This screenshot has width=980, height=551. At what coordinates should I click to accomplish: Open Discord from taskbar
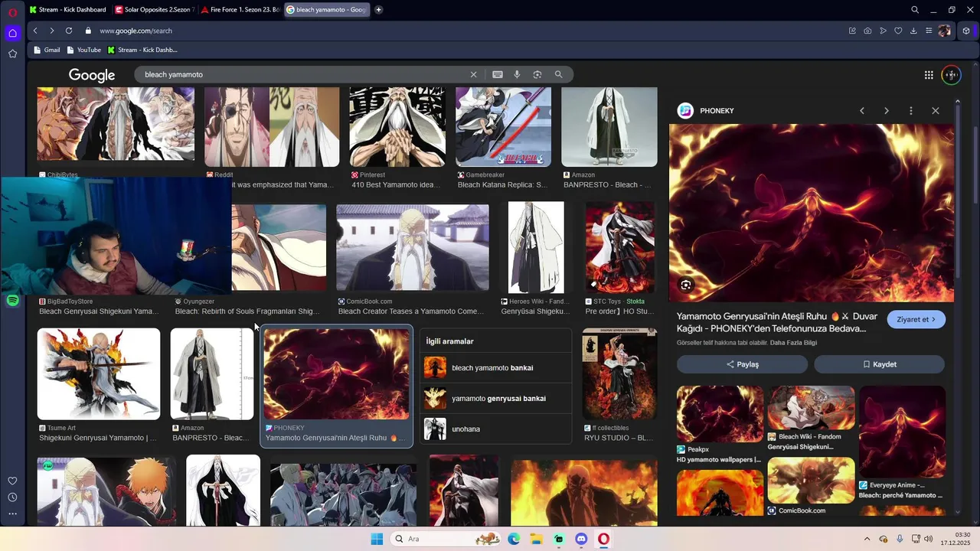click(x=581, y=539)
